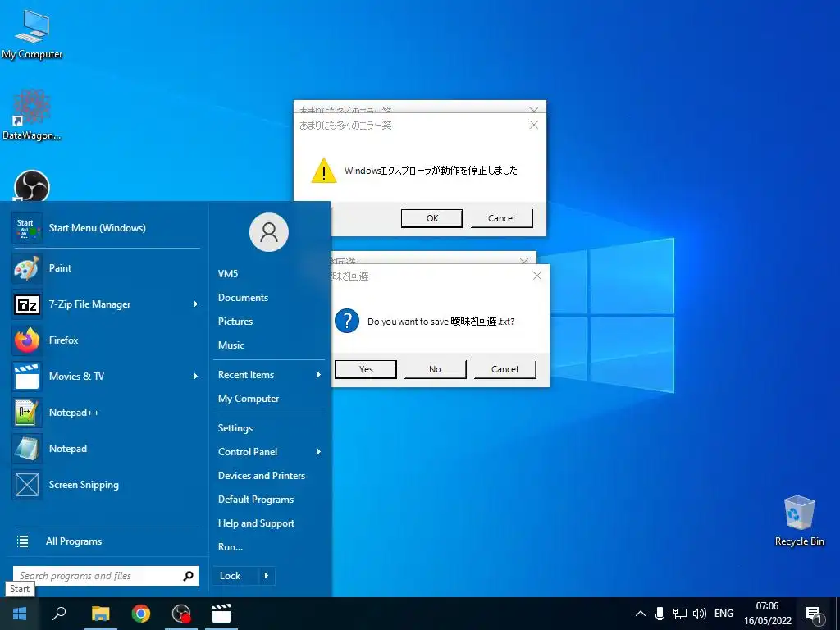Viewport: 840px width, 630px height.
Task: Open taskbar search magnifier
Action: [59, 614]
